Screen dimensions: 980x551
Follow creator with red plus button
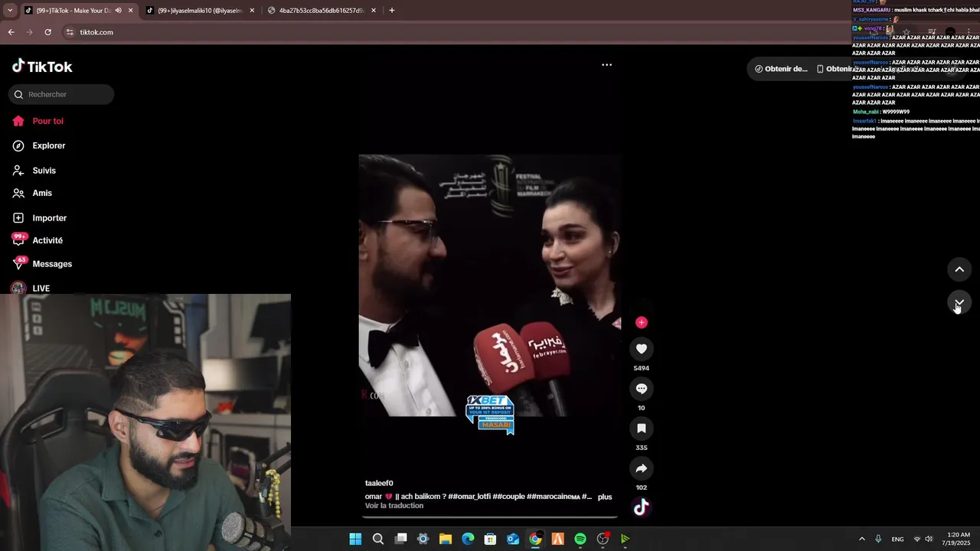(642, 322)
